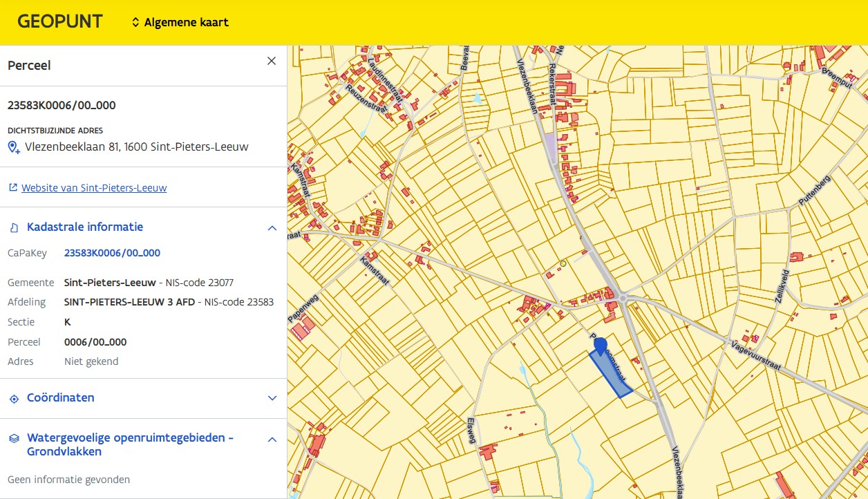Close the Perceel info panel

point(272,61)
